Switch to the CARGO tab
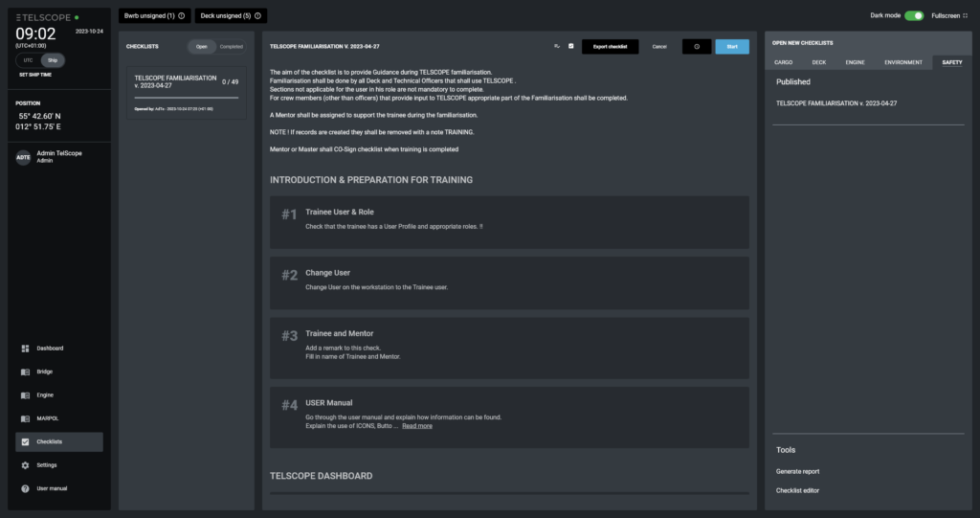Viewport: 980px width, 518px height. [x=783, y=62]
